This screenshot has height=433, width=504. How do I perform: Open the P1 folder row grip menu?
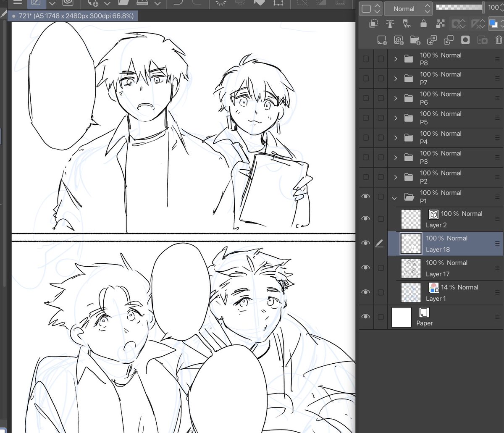[497, 197]
